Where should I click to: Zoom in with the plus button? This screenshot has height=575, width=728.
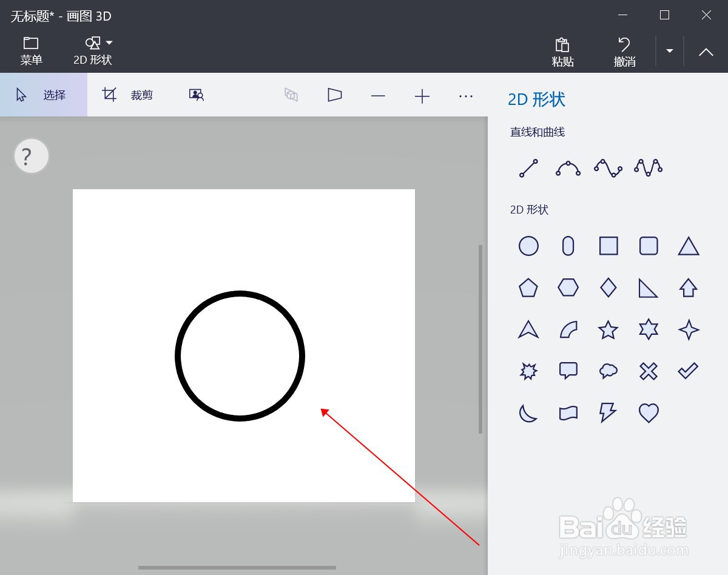point(422,96)
